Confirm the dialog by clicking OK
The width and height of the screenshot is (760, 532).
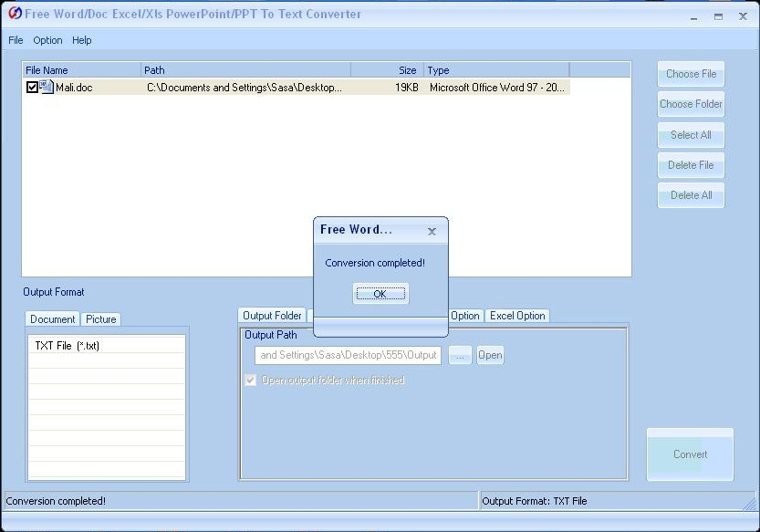point(380,294)
